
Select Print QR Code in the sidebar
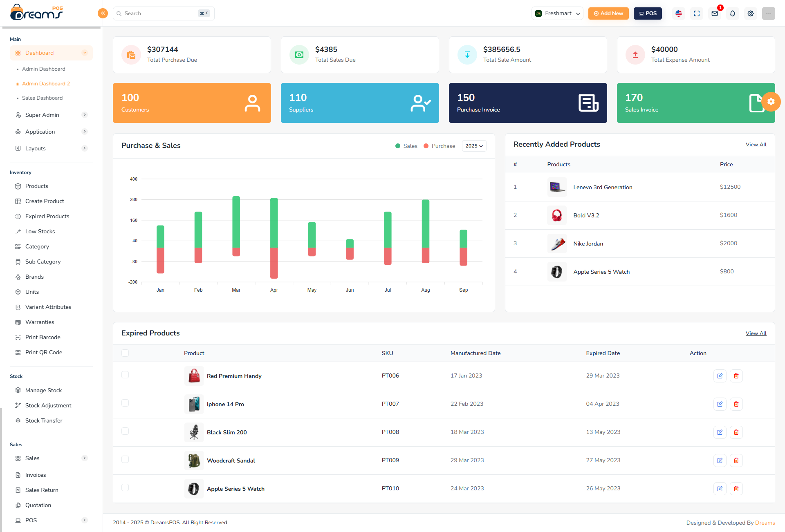(43, 352)
